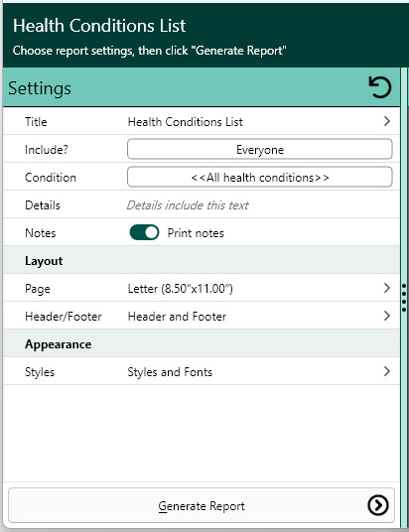
Task: Click the Header/Footer row label
Action: coord(64,317)
